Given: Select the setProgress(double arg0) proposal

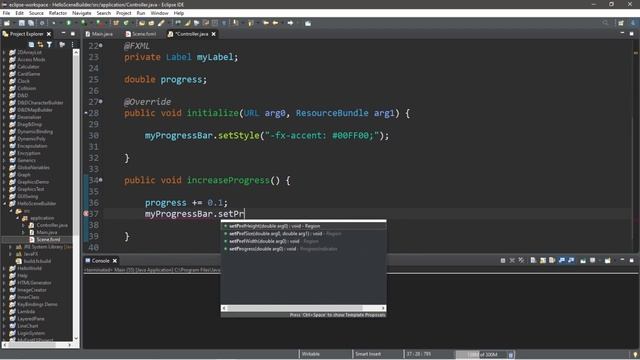Looking at the screenshot, I should click(303, 249).
